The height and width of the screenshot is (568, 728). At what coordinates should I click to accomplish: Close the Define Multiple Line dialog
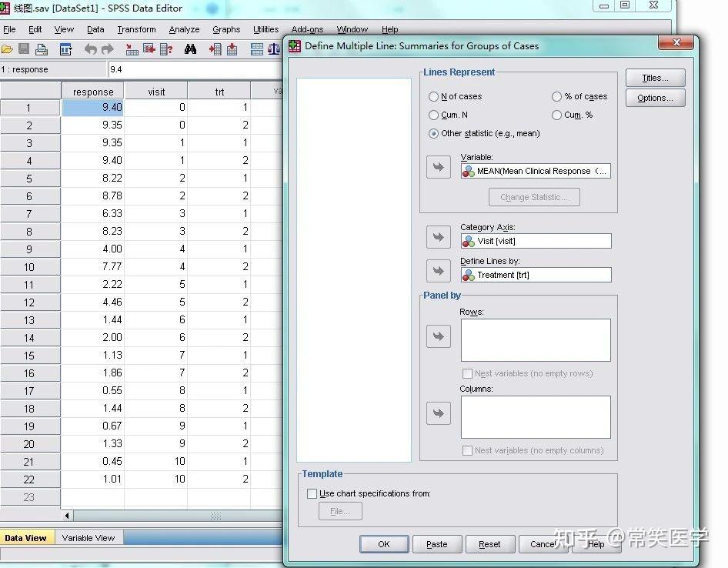coord(676,43)
